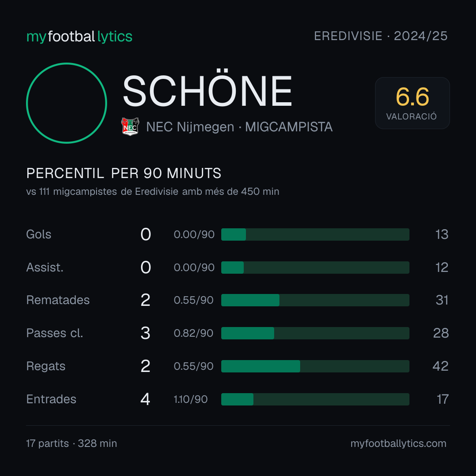This screenshot has width=476, height=476.
Task: Click the Eredivisie 2024/25 season label
Action: click(x=381, y=36)
